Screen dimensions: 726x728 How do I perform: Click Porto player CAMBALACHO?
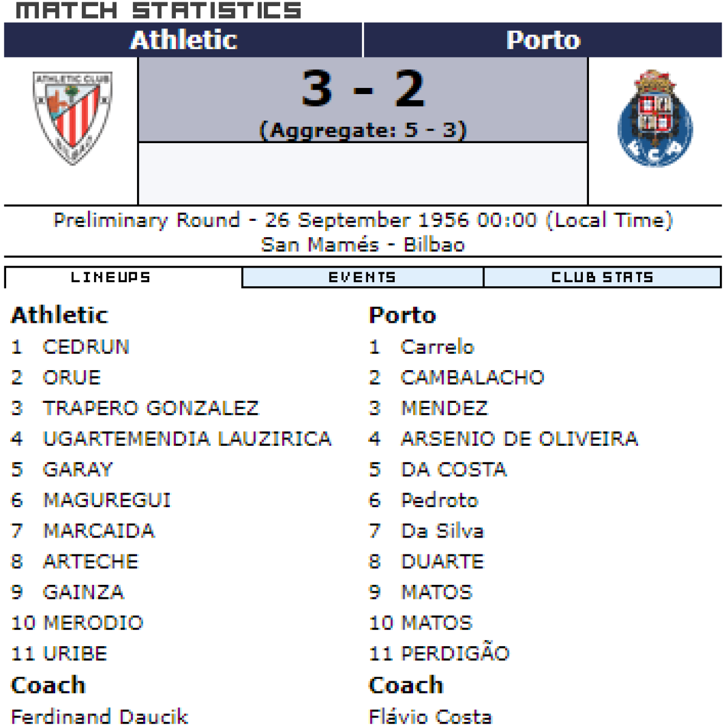(x=472, y=377)
